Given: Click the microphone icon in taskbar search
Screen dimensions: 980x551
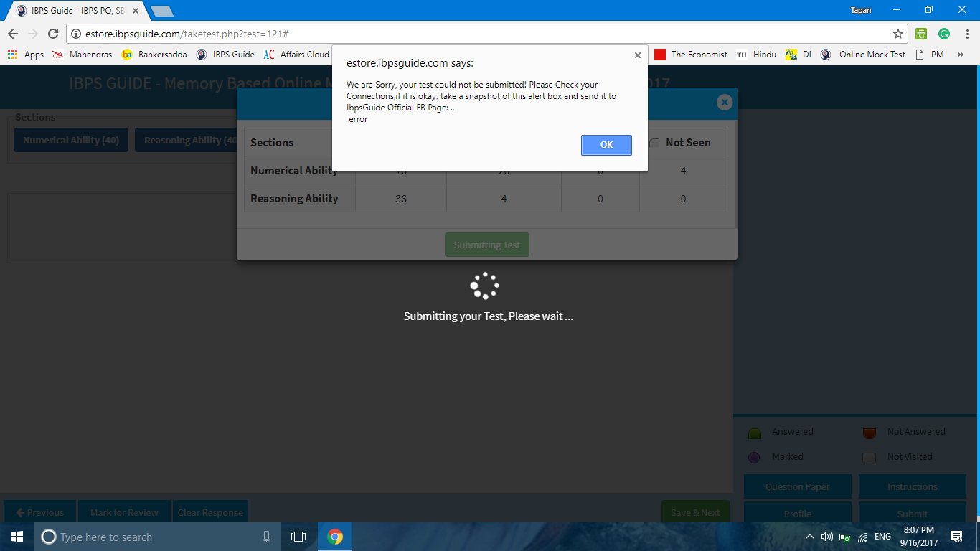Looking at the screenshot, I should [x=266, y=537].
